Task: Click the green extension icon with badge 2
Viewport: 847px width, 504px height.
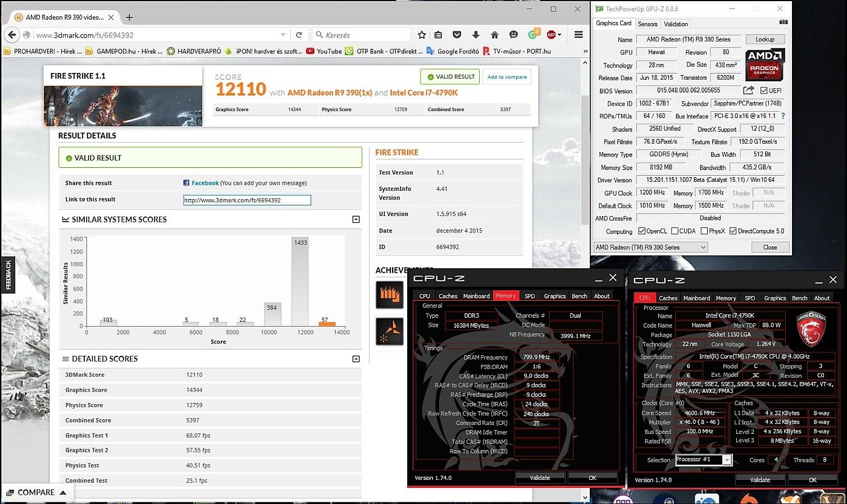Action: [x=533, y=34]
